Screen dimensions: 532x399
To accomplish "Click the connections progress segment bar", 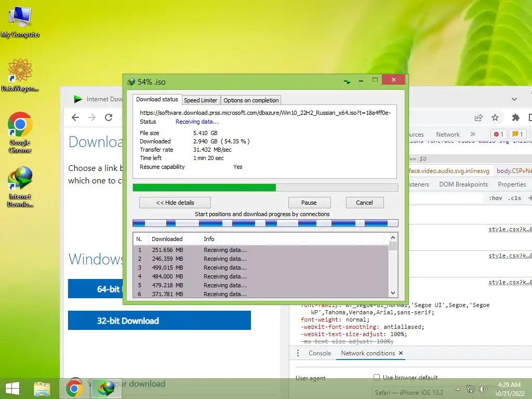I will (x=265, y=223).
